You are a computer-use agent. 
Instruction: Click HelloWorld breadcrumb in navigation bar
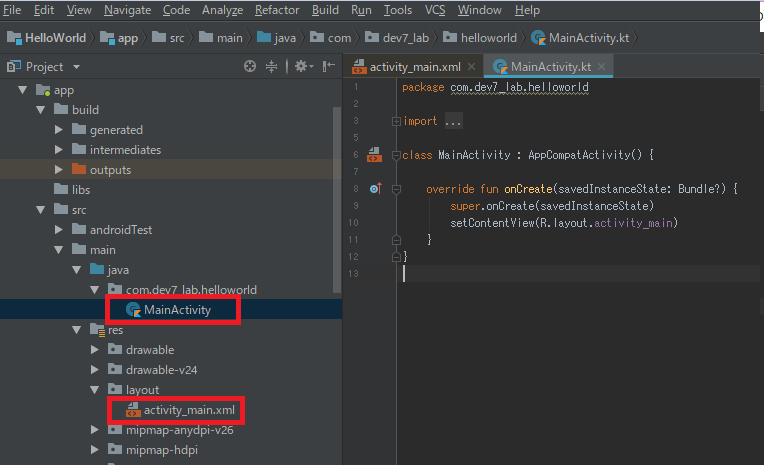point(47,38)
